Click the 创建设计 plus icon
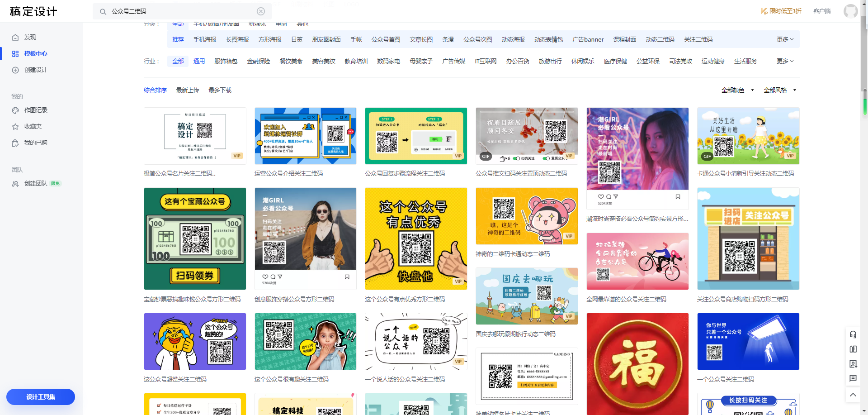The image size is (868, 415). pyautogui.click(x=15, y=70)
